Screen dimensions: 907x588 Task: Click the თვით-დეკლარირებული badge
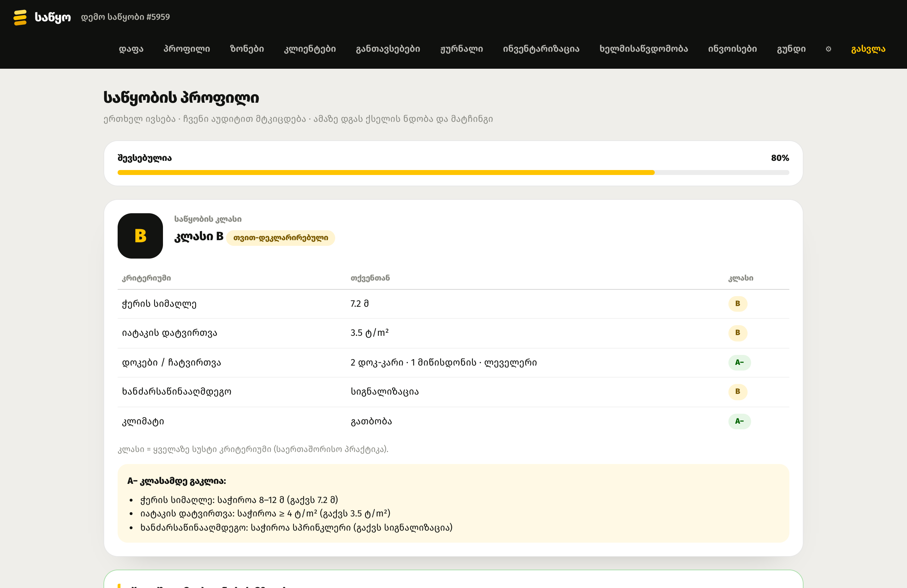click(x=281, y=238)
